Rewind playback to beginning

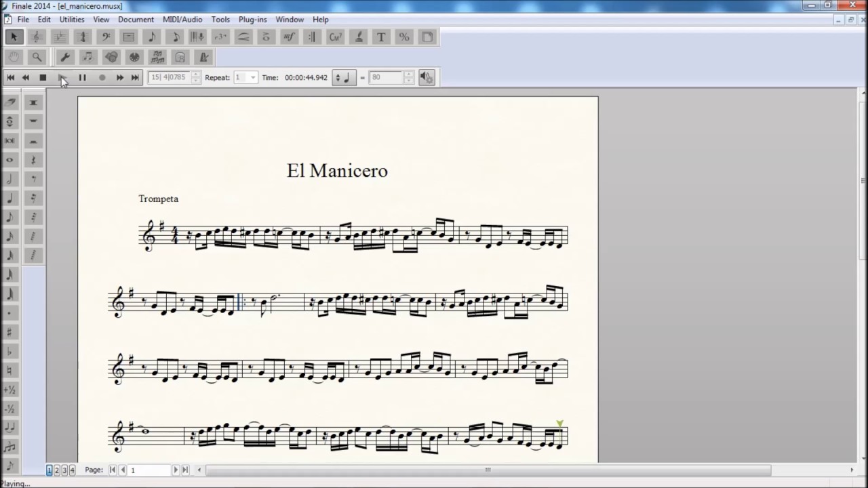point(11,77)
